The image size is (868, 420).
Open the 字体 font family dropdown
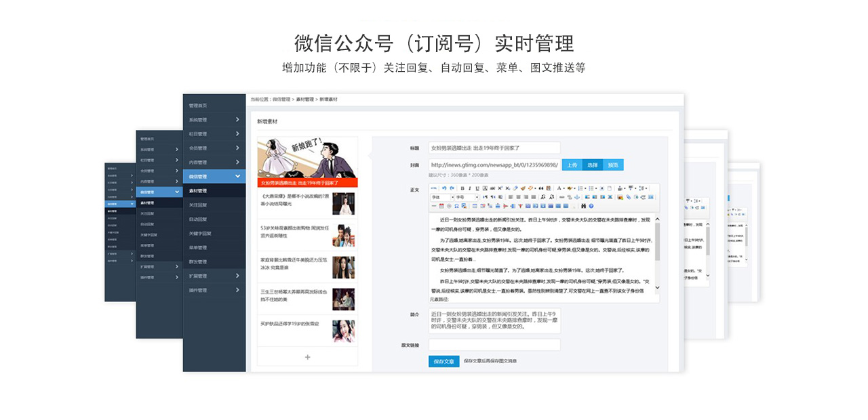pos(441,197)
